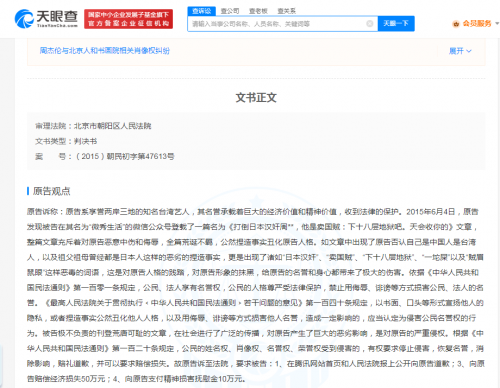Click the chevron next to 展开

[x=469, y=51]
